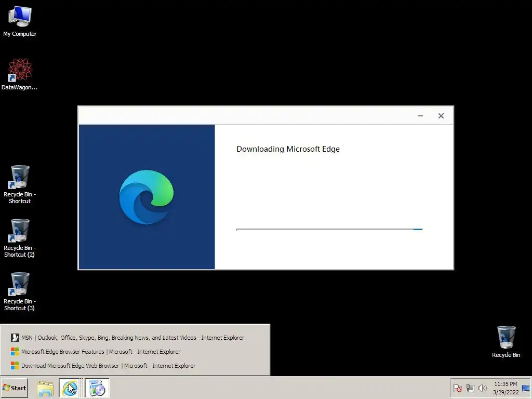Viewport: 532px width, 399px height.
Task: Click the Show Desktop tray icon
Action: tap(526, 388)
